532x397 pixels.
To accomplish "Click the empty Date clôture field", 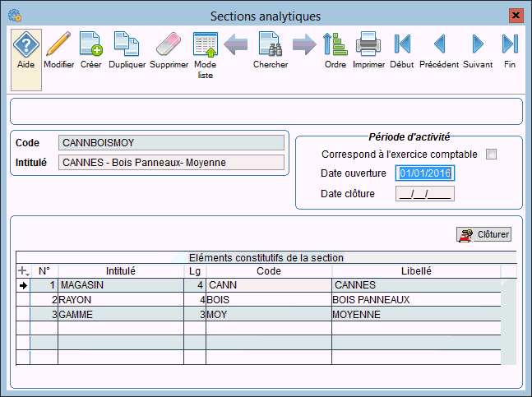I will [x=425, y=194].
